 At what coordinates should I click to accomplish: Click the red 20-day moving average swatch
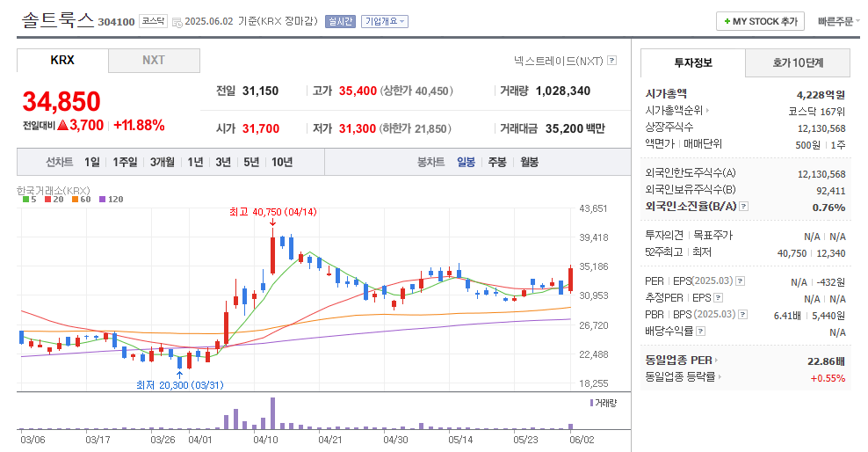47,200
